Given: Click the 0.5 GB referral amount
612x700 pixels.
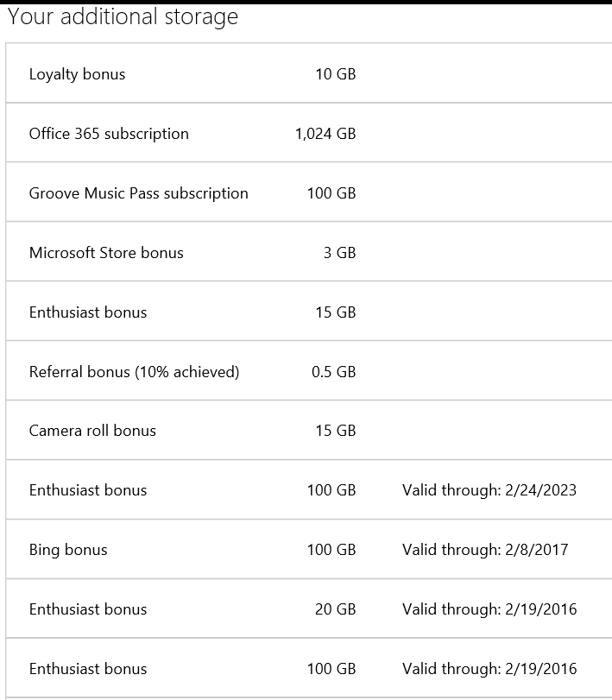Looking at the screenshot, I should coord(333,372).
